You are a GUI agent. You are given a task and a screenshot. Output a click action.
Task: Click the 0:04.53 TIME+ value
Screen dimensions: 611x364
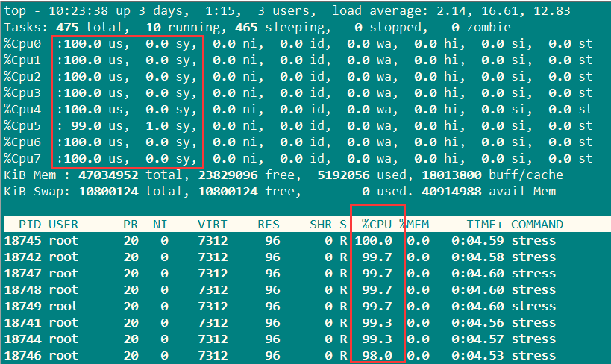click(x=477, y=355)
